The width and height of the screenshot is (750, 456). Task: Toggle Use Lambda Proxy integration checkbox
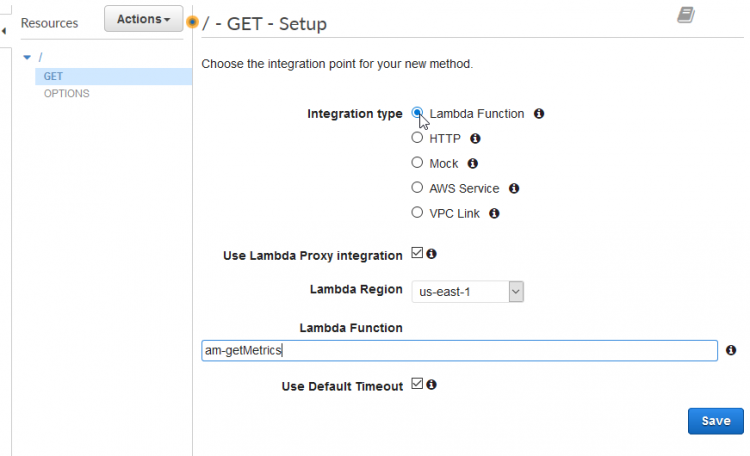(417, 254)
